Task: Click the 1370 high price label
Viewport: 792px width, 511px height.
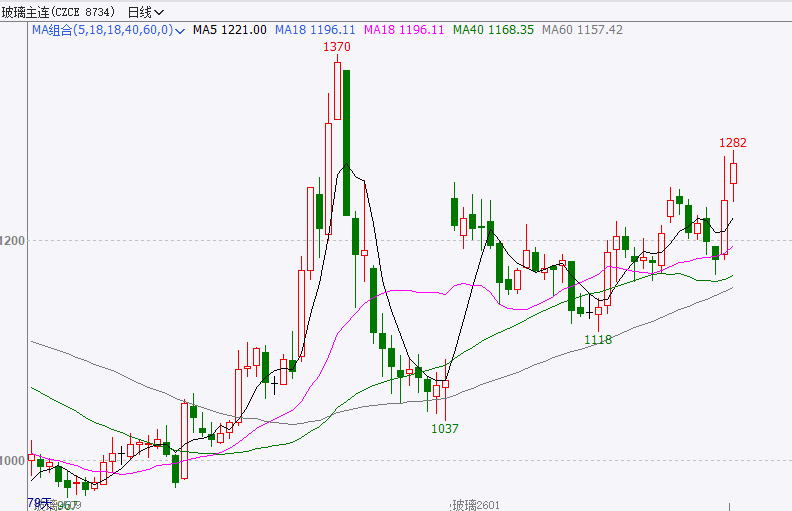Action: point(336,47)
